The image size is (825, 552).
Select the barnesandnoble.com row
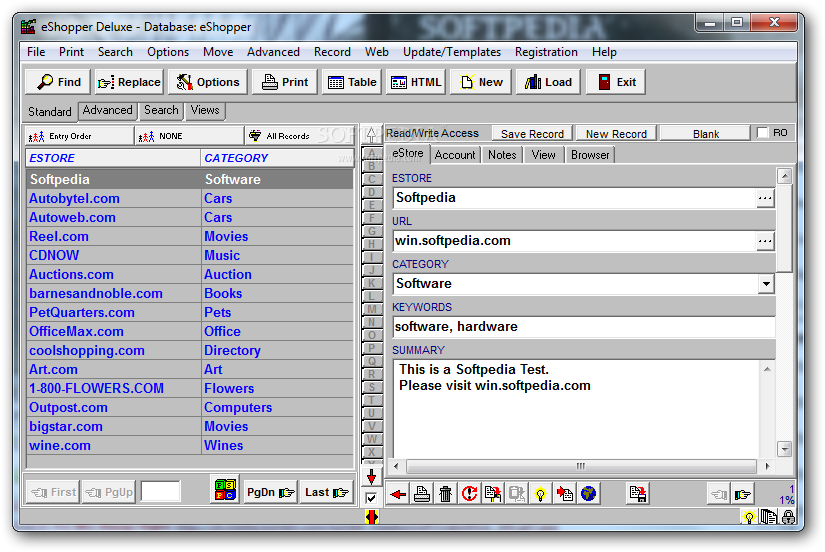pos(190,294)
